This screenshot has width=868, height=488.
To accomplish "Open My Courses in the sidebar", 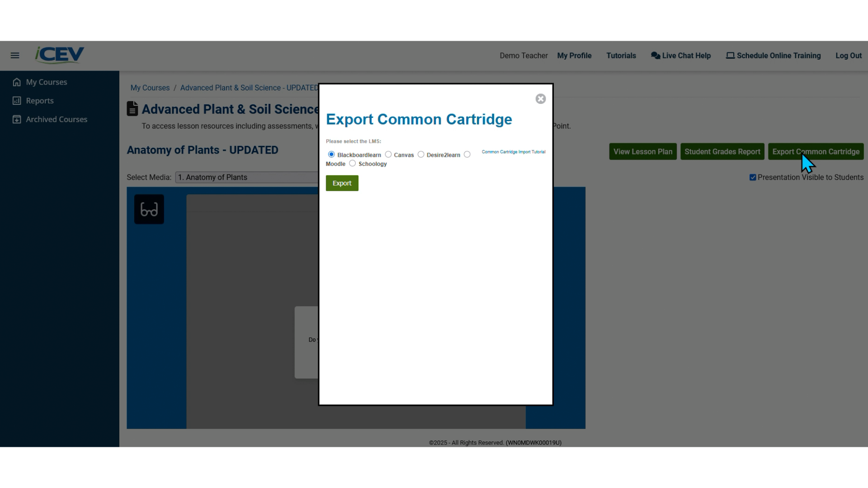I will point(46,82).
